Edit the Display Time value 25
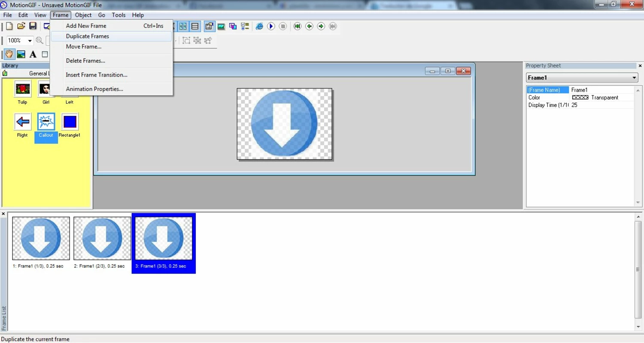Image resolution: width=644 pixels, height=343 pixels. pos(601,105)
